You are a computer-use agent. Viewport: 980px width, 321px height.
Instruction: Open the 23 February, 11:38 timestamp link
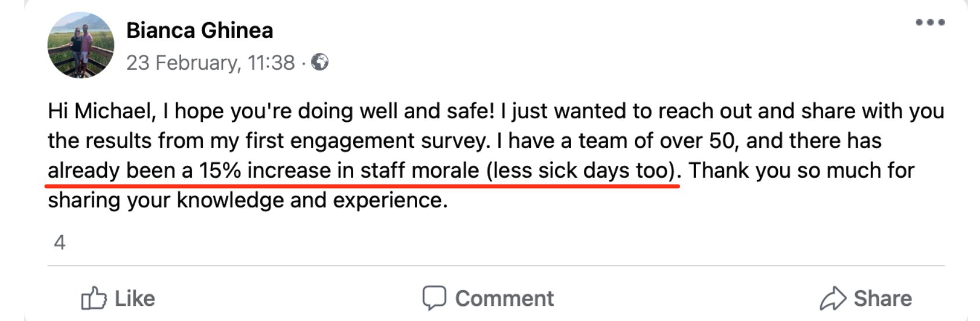[210, 63]
